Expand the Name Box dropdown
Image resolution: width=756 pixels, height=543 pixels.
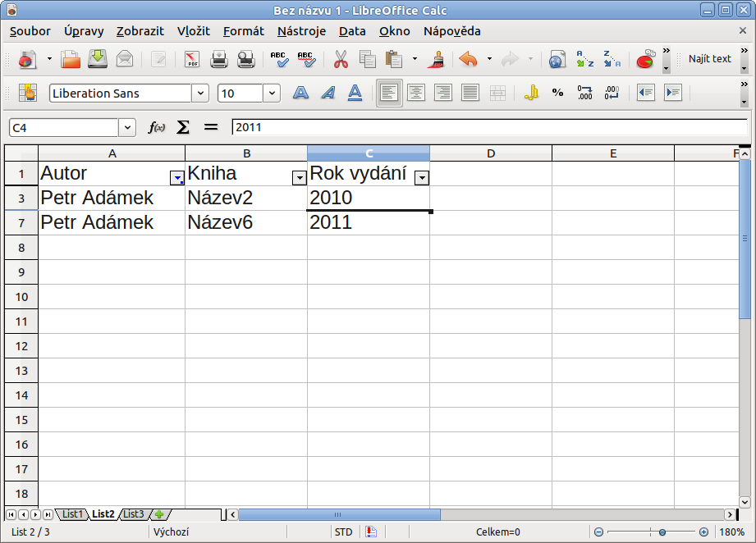tap(126, 128)
